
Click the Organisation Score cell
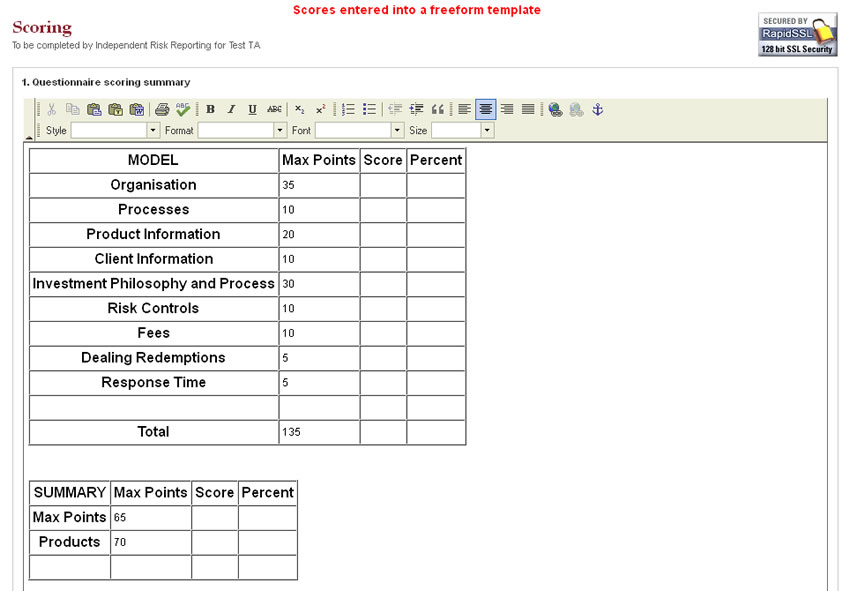[x=383, y=185]
